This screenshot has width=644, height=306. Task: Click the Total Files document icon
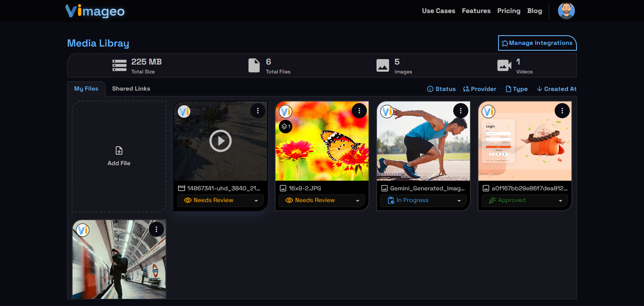254,65
